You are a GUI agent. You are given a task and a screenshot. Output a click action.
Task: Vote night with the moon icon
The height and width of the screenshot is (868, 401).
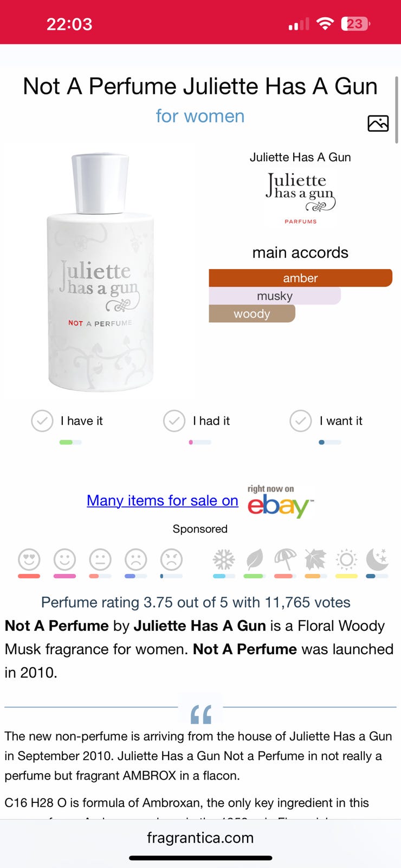[x=377, y=559]
